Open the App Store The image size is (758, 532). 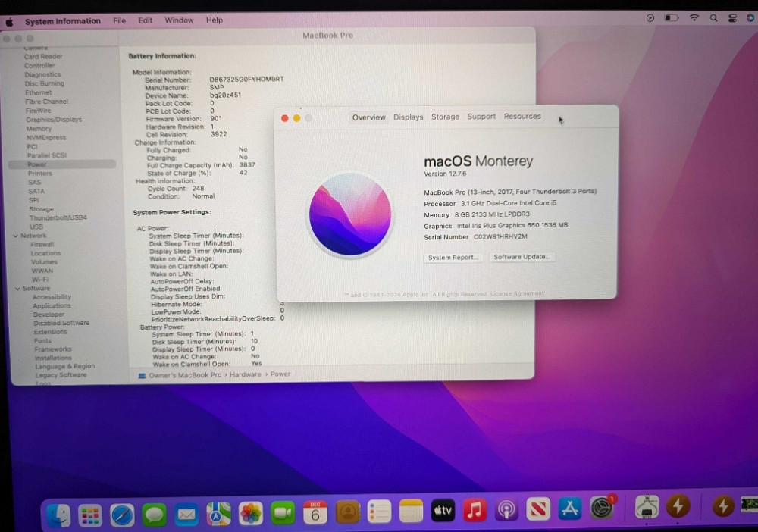568,509
